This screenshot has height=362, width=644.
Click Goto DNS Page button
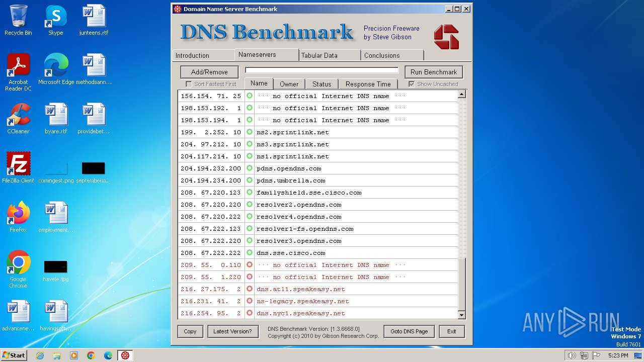409,331
